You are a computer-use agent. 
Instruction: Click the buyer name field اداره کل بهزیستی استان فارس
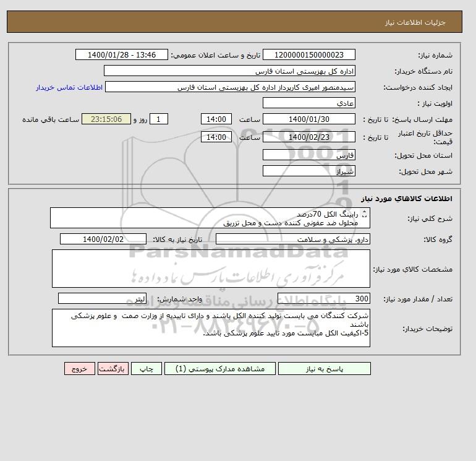(229, 71)
